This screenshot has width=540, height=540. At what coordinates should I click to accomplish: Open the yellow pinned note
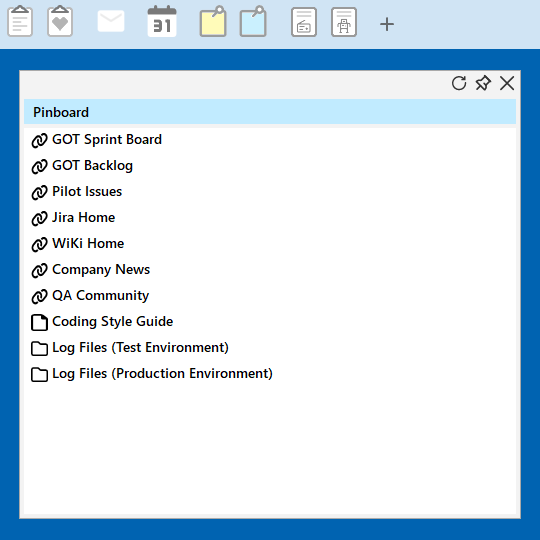point(213,21)
